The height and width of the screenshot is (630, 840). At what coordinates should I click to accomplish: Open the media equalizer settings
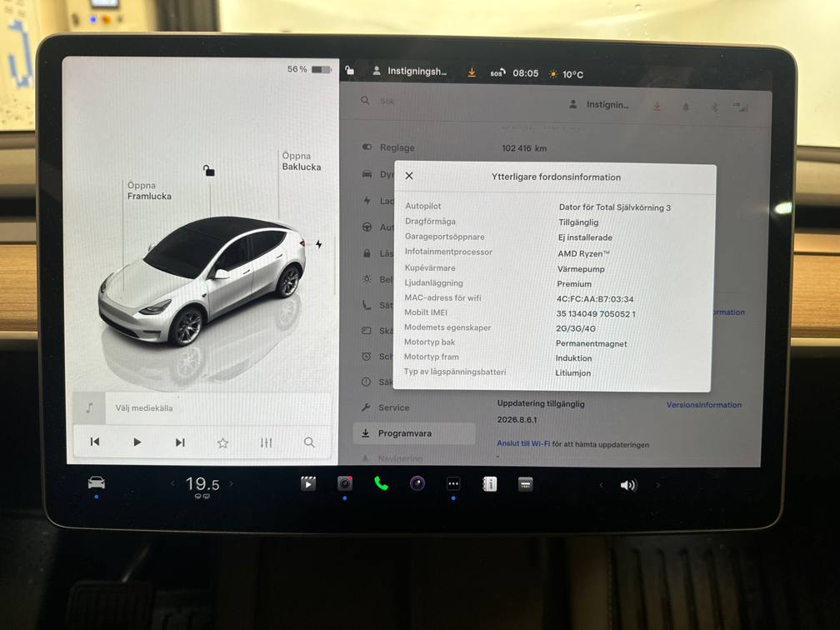tap(266, 442)
